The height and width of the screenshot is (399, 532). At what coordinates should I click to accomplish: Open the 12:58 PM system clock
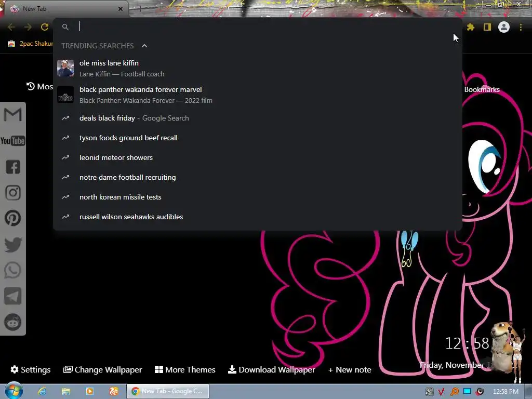[x=506, y=392]
